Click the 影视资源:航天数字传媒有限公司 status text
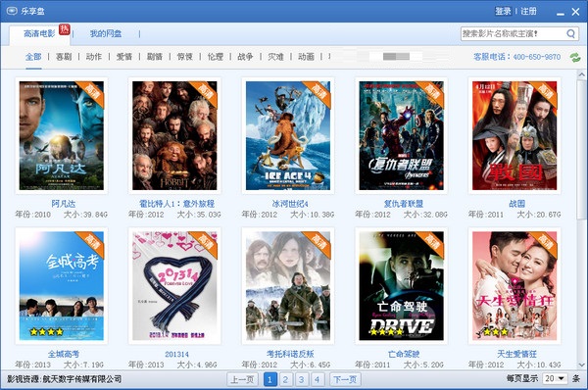Screen dimensions: 588x390 pyautogui.click(x=64, y=379)
